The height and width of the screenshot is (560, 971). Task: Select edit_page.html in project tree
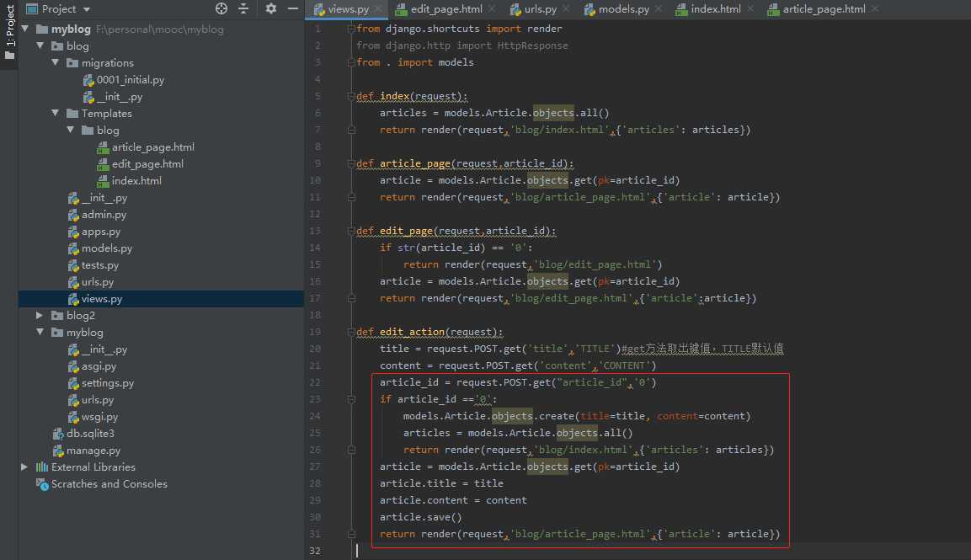[147, 163]
